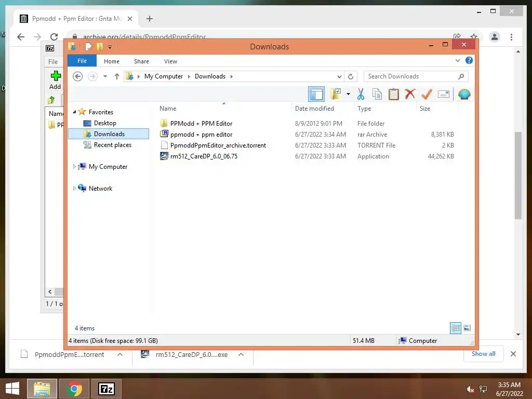
Task: Select Desktop in Favorites
Action: (105, 123)
